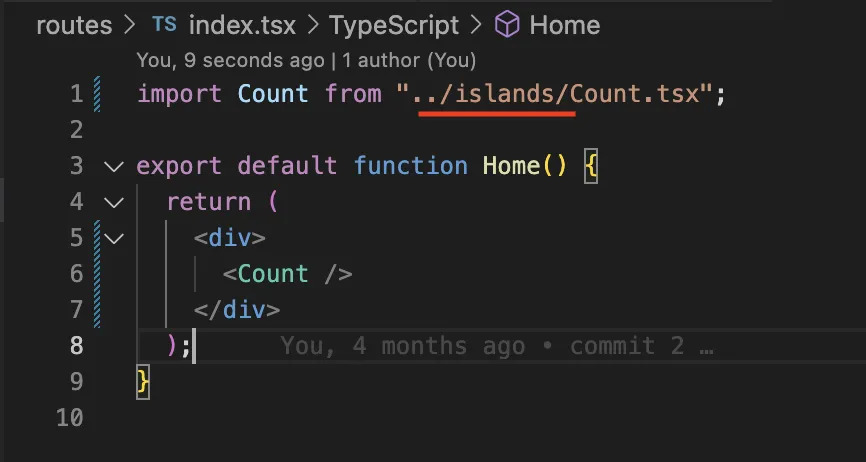Click the TS file icon in breadcrumb
Image resolution: width=866 pixels, height=462 pixels.
click(165, 24)
